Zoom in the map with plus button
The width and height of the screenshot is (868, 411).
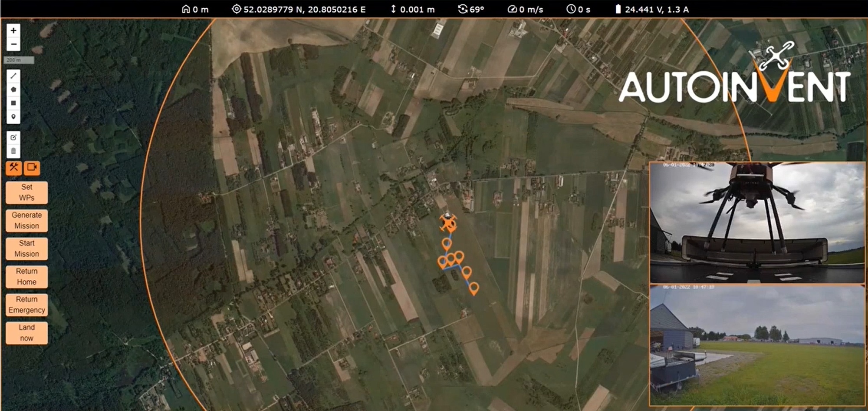tap(13, 31)
